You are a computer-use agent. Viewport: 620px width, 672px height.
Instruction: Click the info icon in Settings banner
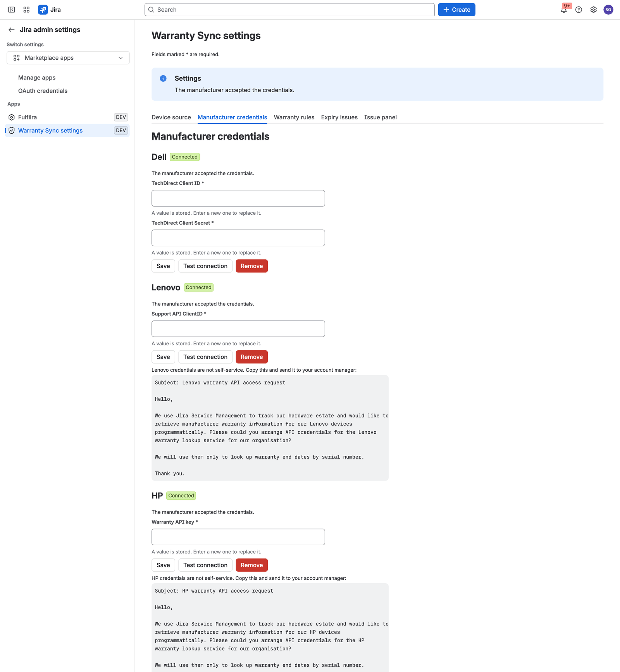point(163,78)
